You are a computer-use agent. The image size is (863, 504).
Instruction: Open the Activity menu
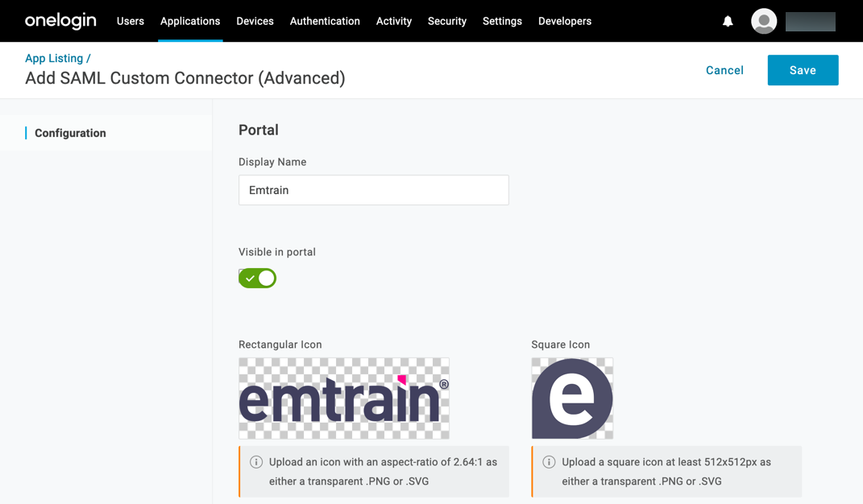pyautogui.click(x=394, y=22)
